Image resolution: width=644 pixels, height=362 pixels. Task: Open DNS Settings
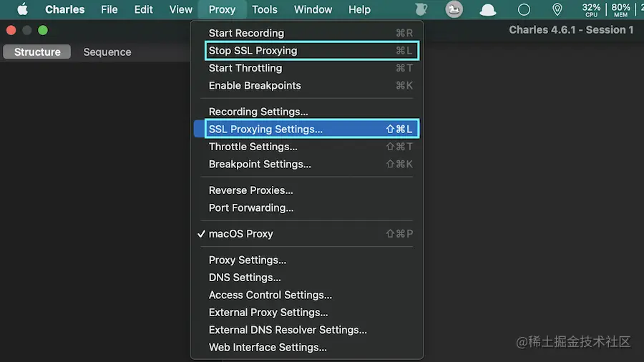(x=306, y=278)
